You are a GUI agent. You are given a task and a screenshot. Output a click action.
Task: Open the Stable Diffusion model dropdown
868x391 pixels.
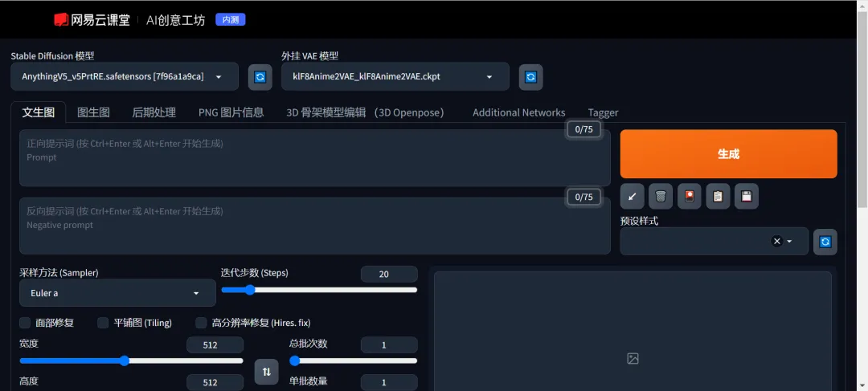[x=125, y=76]
